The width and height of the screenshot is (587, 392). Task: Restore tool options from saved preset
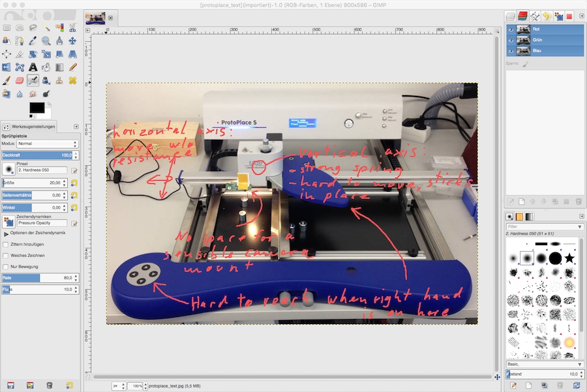30,385
